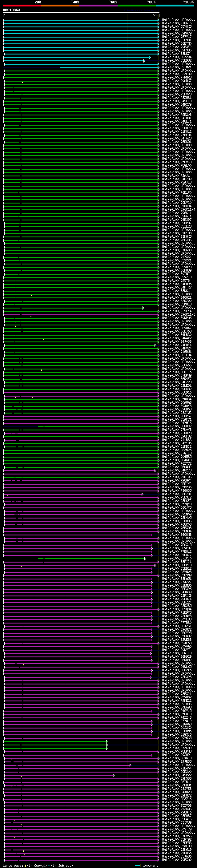Click arrowhead of the B7ZCH9 alignment bar

(107, 749)
